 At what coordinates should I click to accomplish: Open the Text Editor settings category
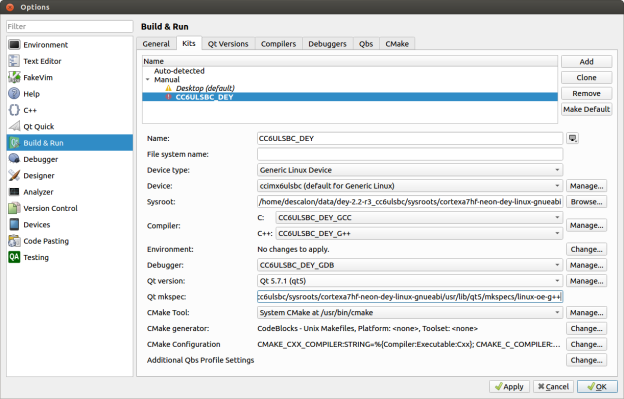70,61
